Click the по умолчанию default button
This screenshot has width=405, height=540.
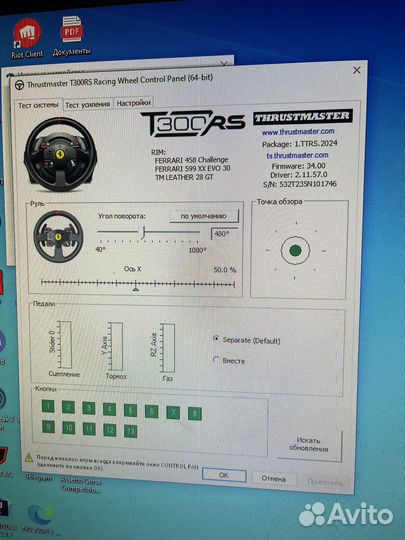pyautogui.click(x=204, y=216)
